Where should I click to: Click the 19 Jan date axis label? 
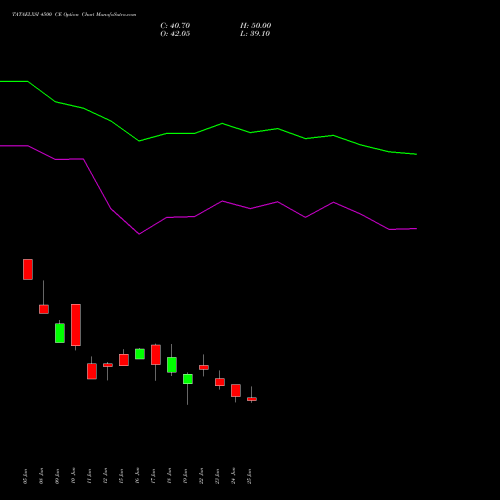tap(186, 476)
